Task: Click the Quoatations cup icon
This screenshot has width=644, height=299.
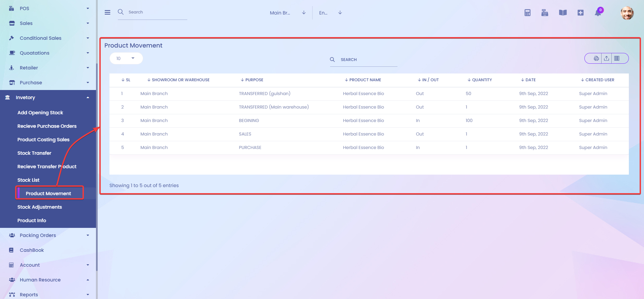Action: (12, 53)
